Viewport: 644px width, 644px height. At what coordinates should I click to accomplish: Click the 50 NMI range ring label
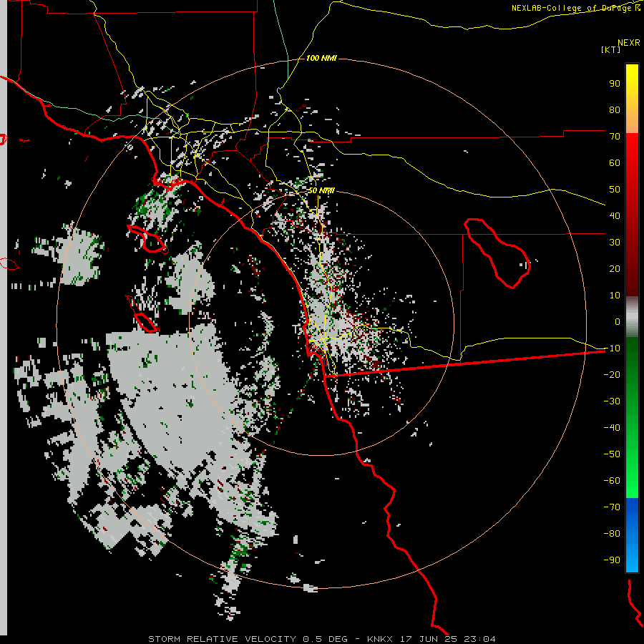tap(321, 190)
